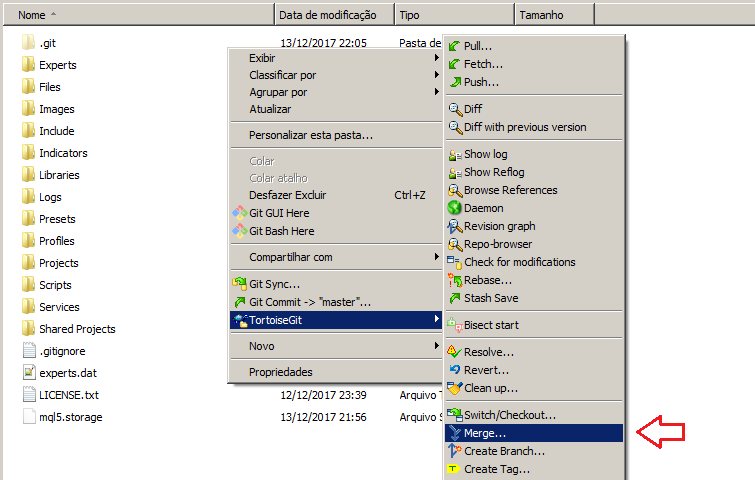
Task: Click the Stash Save icon
Action: pyautogui.click(x=455, y=298)
